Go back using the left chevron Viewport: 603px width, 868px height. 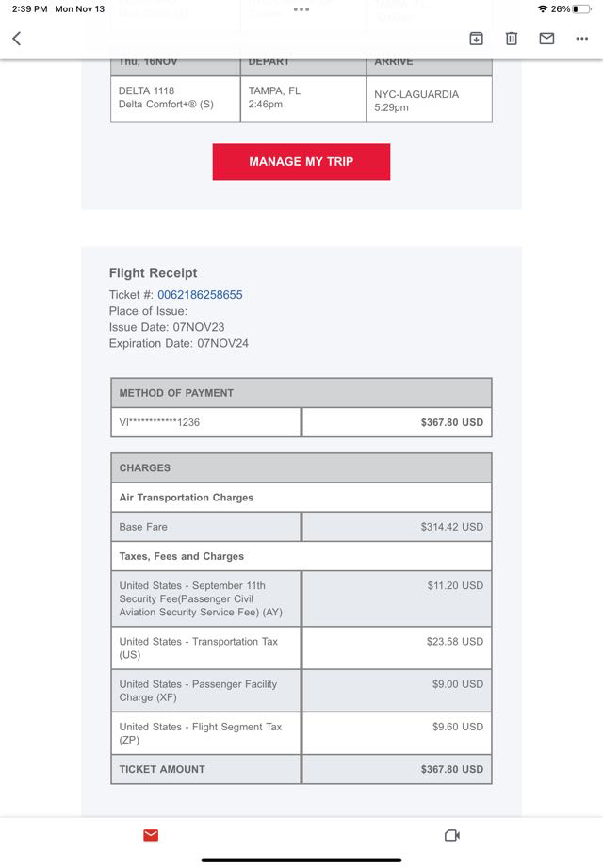[x=16, y=39]
